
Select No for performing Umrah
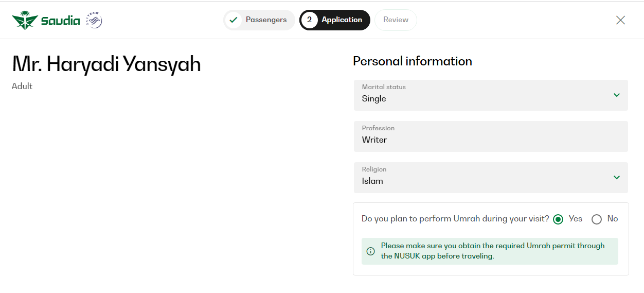tap(597, 219)
